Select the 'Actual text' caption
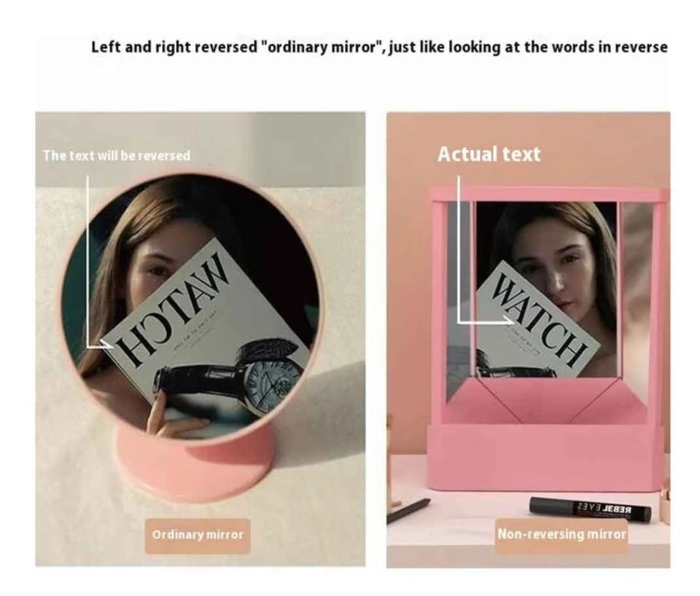This screenshot has width=700, height=596. [489, 154]
